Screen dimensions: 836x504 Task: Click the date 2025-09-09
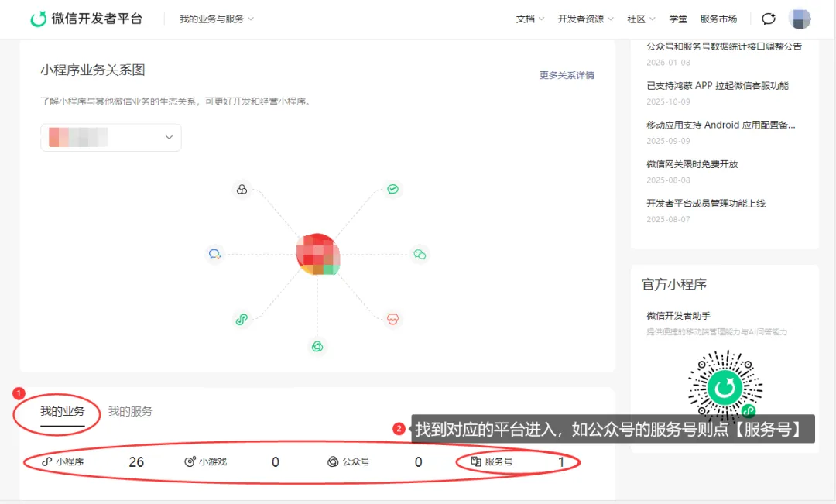point(669,141)
